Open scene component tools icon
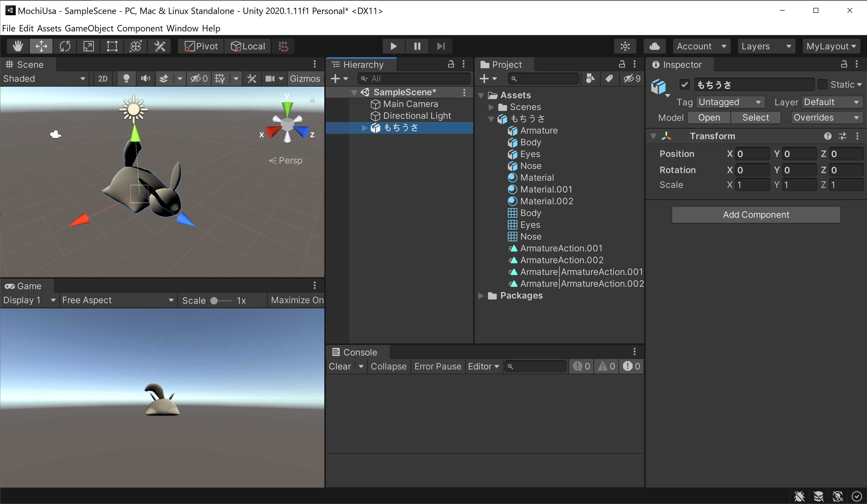 [252, 79]
